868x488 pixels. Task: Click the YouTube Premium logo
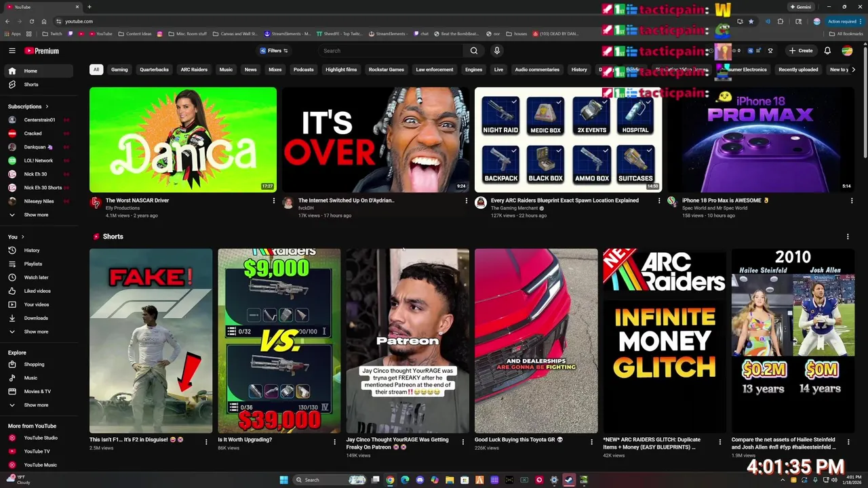tap(42, 51)
